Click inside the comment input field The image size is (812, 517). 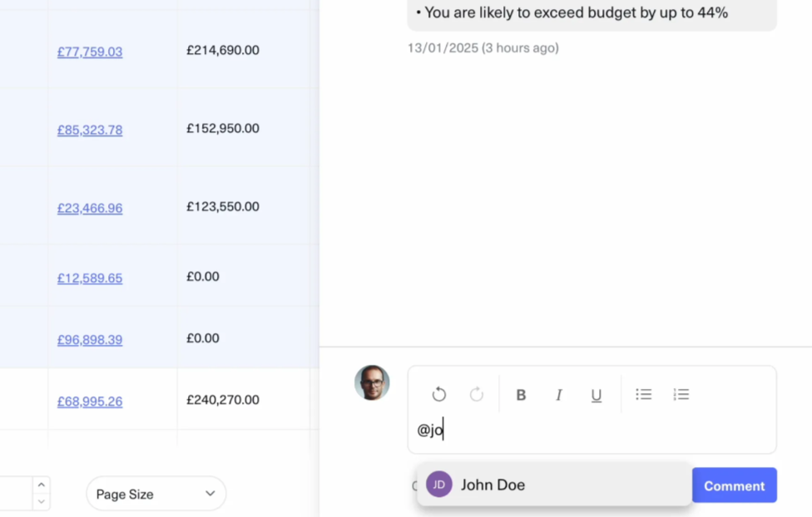pos(582,430)
